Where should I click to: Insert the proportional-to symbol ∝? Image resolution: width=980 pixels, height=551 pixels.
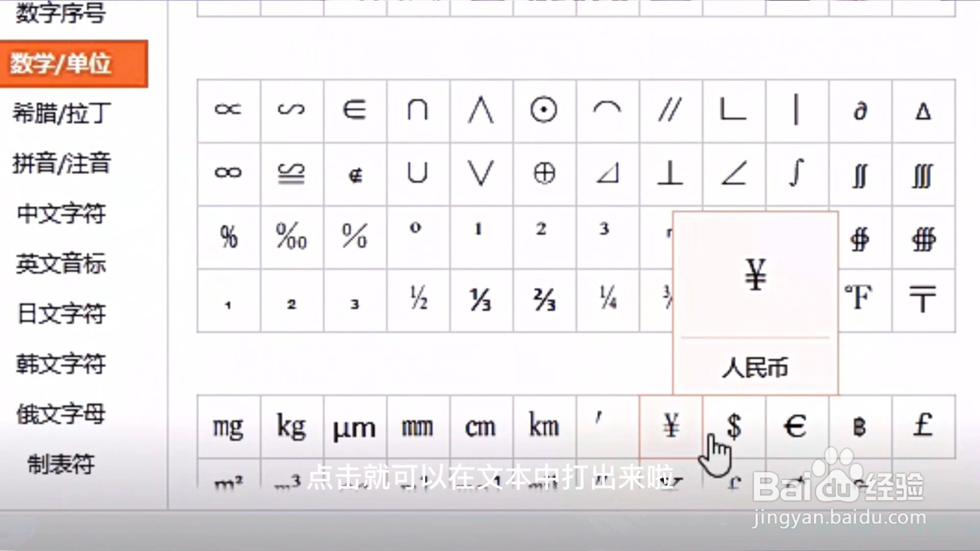(x=228, y=111)
